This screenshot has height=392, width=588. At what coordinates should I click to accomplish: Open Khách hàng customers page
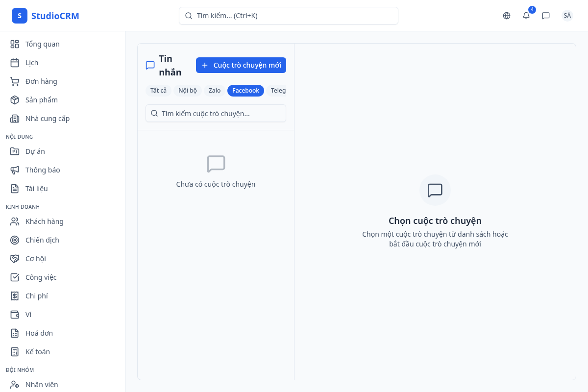(x=45, y=221)
